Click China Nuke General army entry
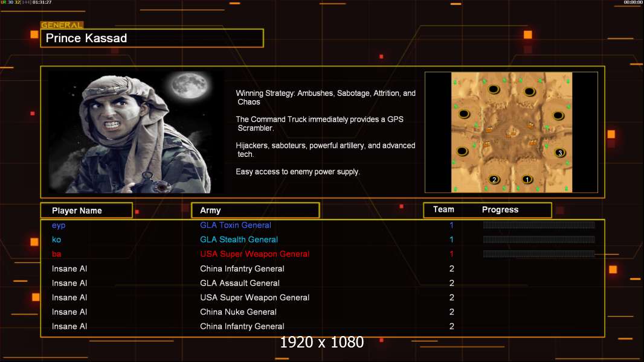 point(238,312)
